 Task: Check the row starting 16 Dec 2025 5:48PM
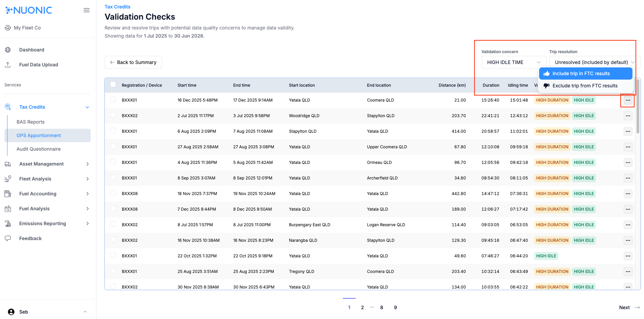(113, 99)
